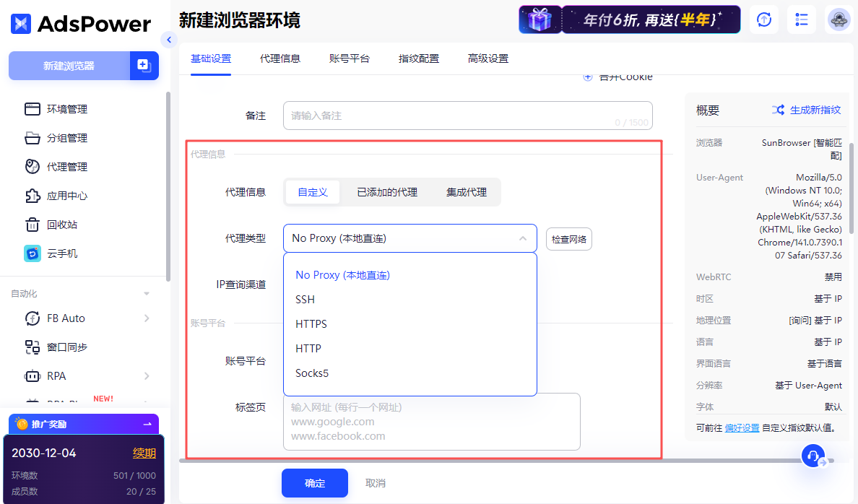Switch to the 指纹配置 tab
The width and height of the screenshot is (858, 504).
(x=420, y=58)
